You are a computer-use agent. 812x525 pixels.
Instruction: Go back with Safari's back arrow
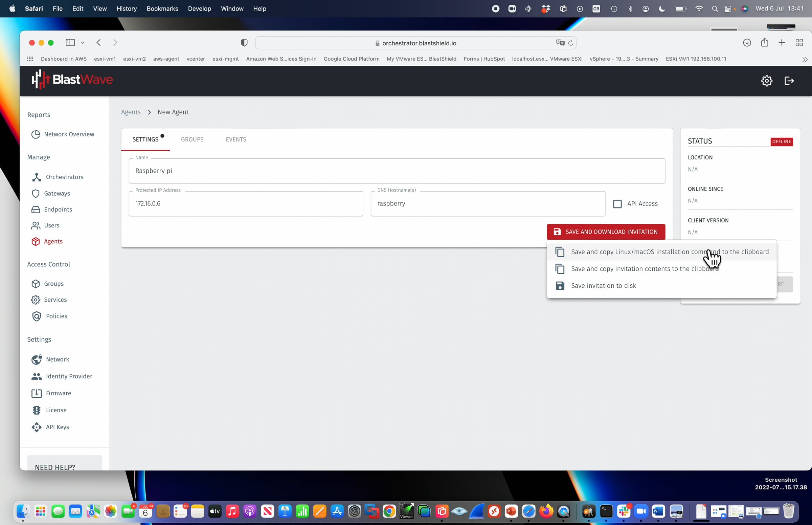click(98, 43)
